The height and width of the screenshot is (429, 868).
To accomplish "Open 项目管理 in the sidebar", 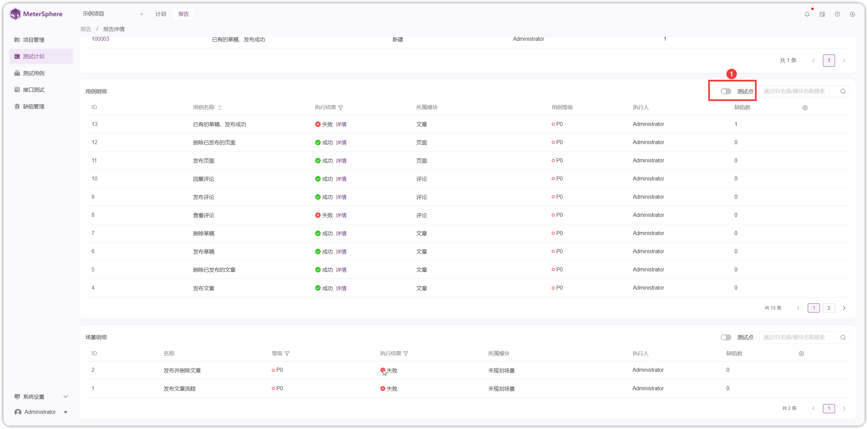I will (41, 40).
